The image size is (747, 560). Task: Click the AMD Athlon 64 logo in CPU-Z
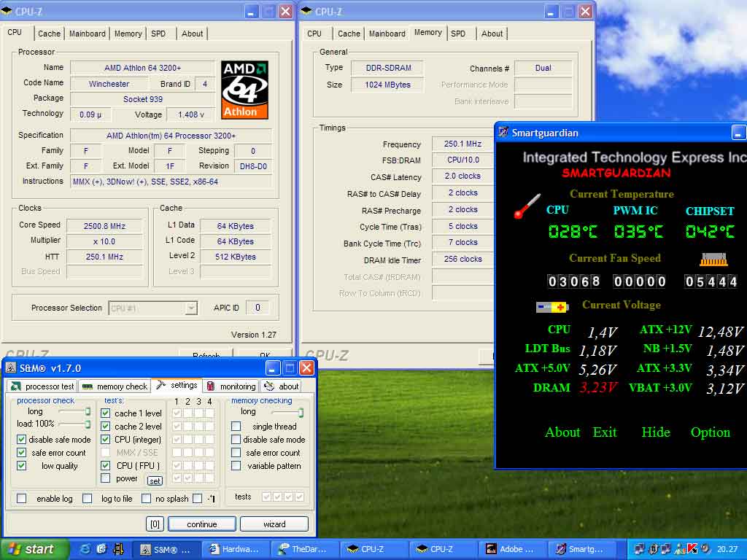coord(244,90)
